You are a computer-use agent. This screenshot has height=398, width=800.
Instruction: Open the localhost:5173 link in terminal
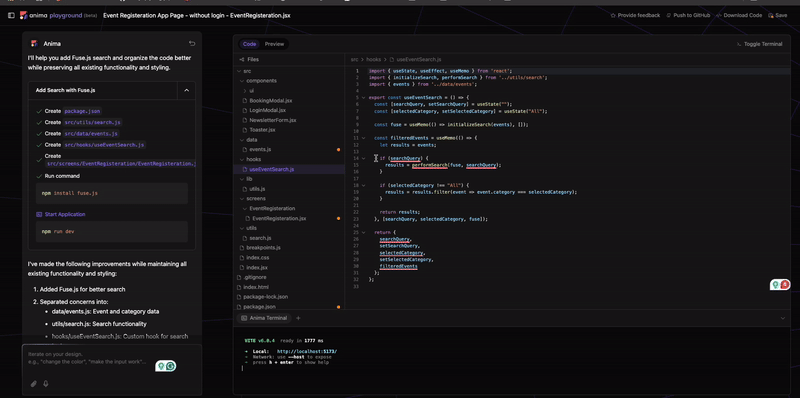coord(307,352)
